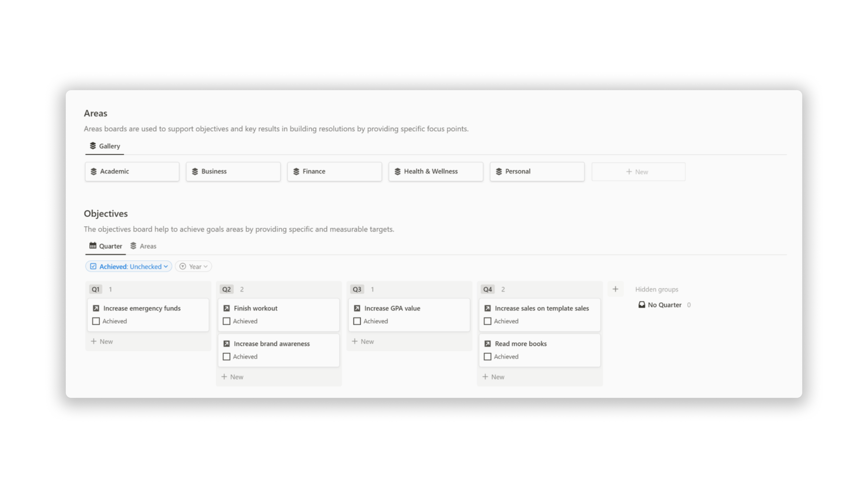Open Increase GPA value objective title
The width and height of the screenshot is (868, 488).
pyautogui.click(x=392, y=308)
